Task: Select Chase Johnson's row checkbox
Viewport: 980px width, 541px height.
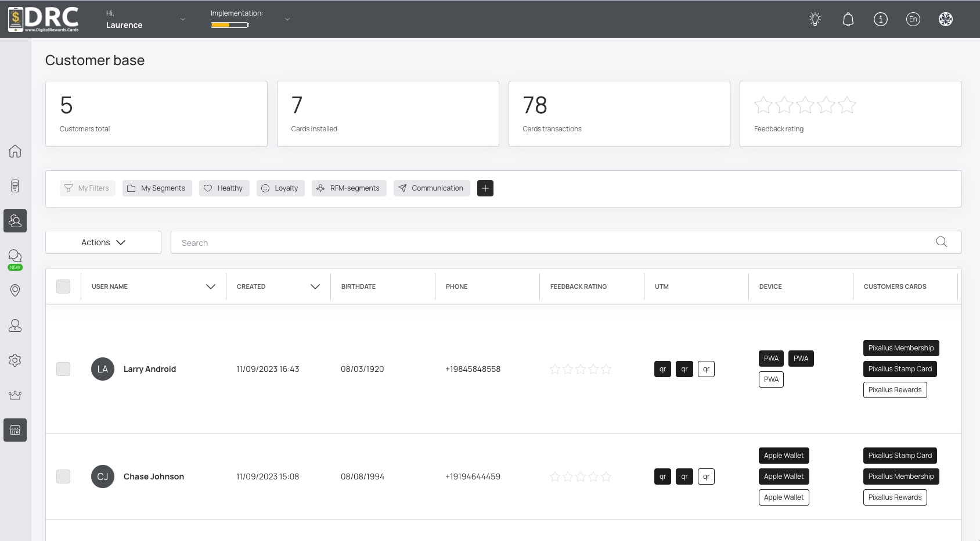Action: pos(63,476)
